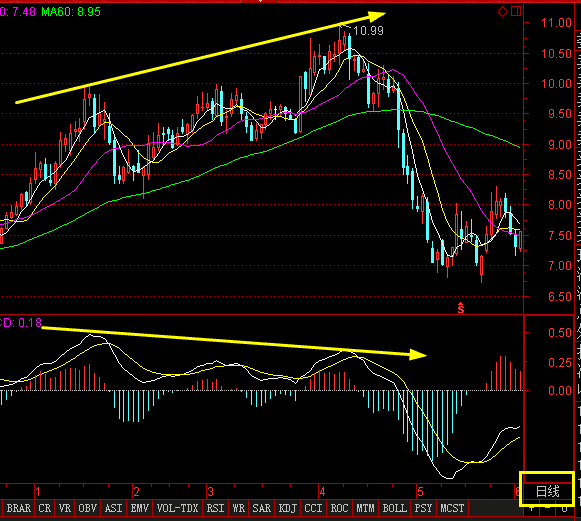The image size is (581, 521).
Task: Click the 10.00 price axis level
Action: coord(556,83)
